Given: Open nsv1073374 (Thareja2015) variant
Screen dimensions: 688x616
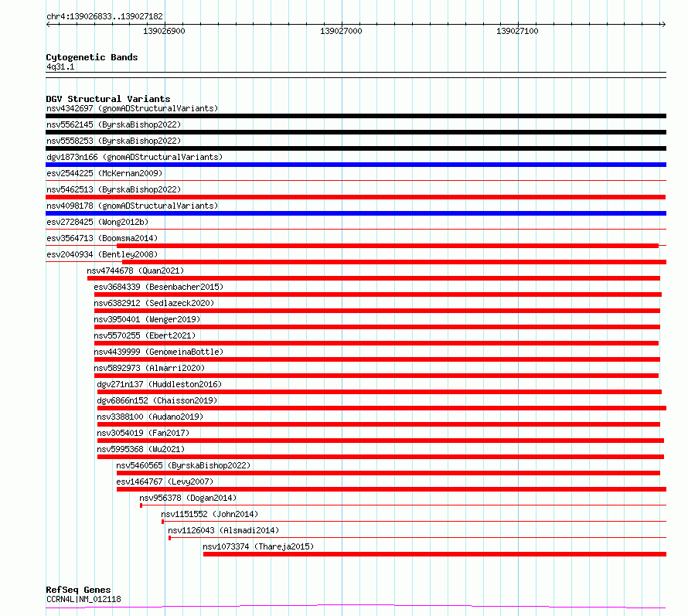Looking at the screenshot, I should pos(258,546).
